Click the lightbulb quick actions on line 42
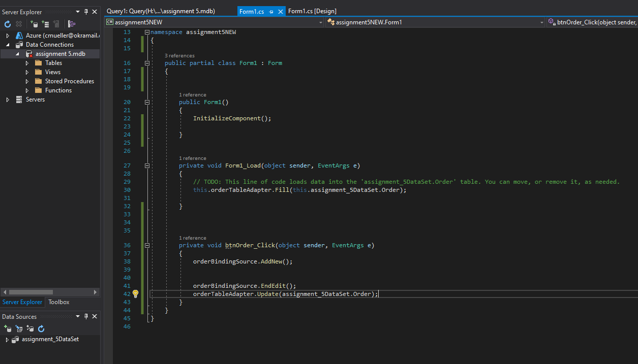 click(x=135, y=293)
